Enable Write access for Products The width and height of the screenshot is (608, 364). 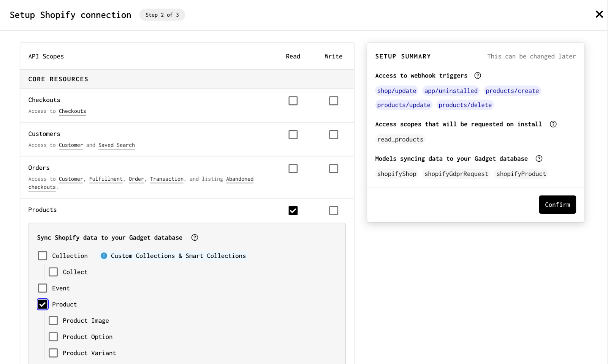(x=334, y=211)
